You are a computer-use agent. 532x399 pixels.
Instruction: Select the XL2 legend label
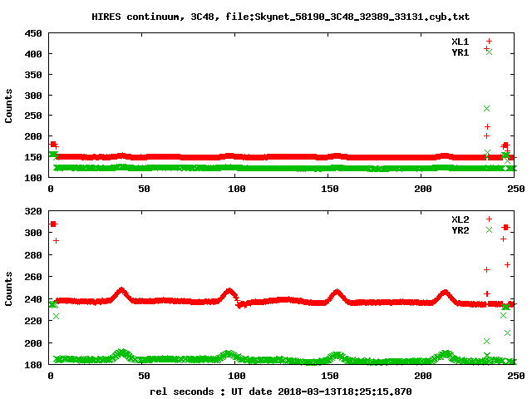pos(460,219)
